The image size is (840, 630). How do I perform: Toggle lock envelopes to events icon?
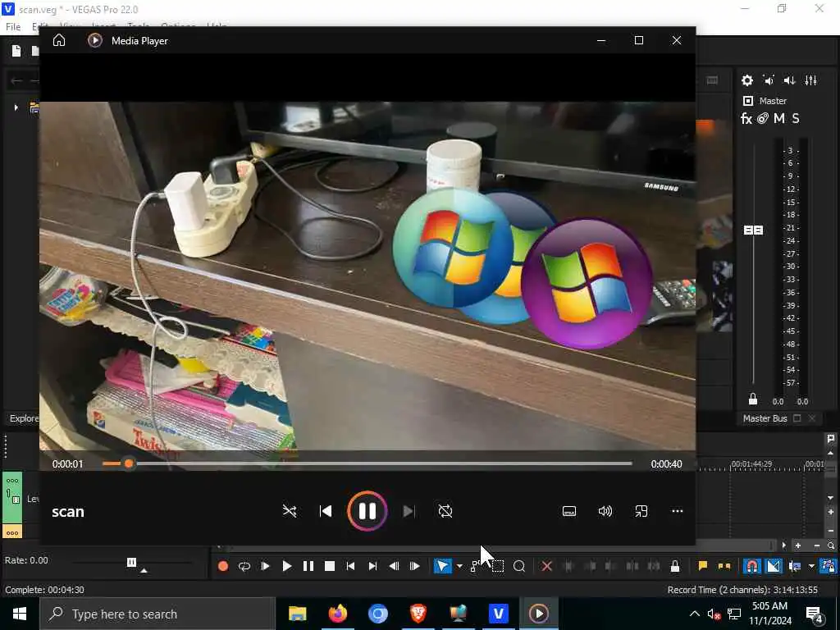pos(829,566)
